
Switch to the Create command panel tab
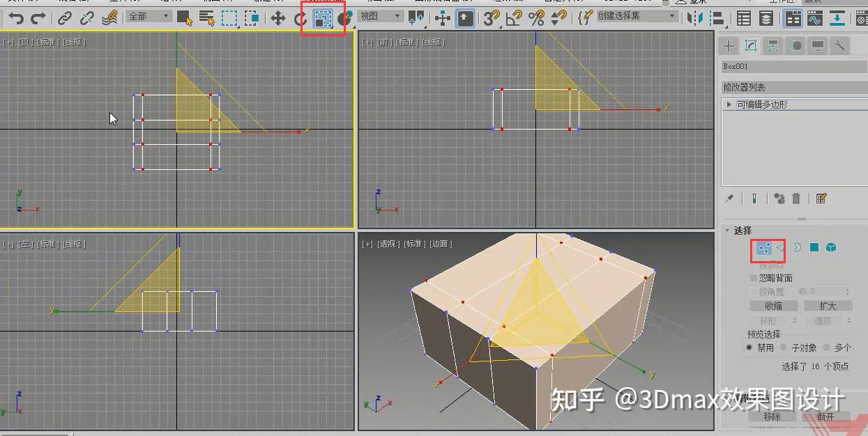(x=729, y=46)
